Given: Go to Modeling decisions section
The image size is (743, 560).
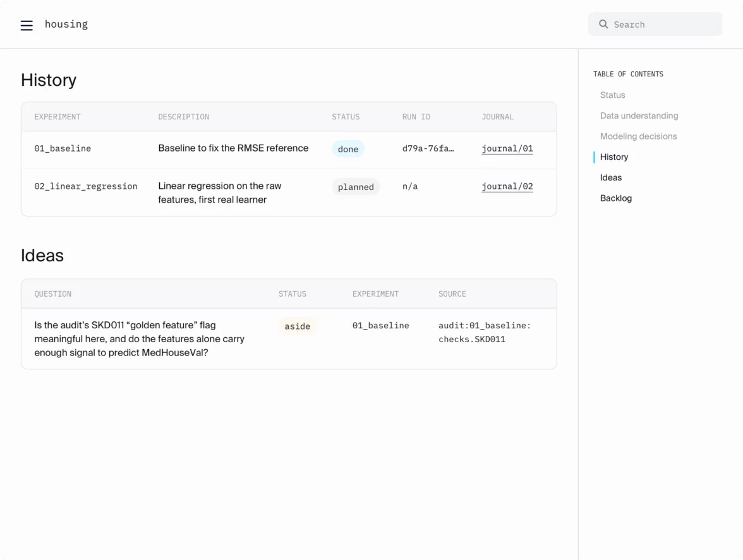Looking at the screenshot, I should (638, 136).
